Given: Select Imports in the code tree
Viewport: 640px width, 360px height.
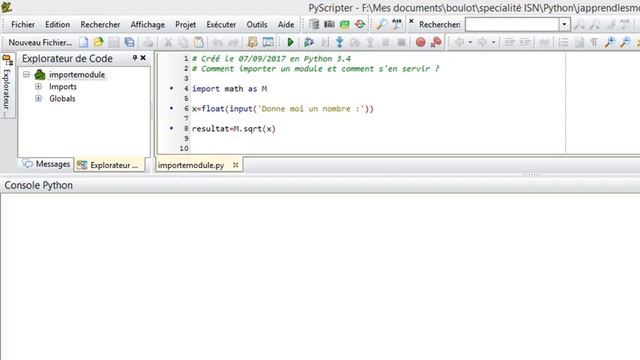Looking at the screenshot, I should point(63,87).
